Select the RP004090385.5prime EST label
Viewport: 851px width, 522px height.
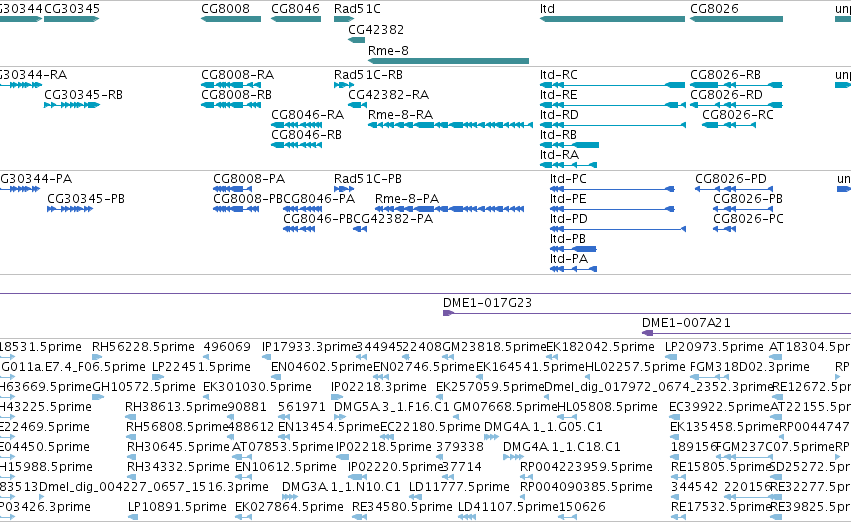click(x=586, y=487)
